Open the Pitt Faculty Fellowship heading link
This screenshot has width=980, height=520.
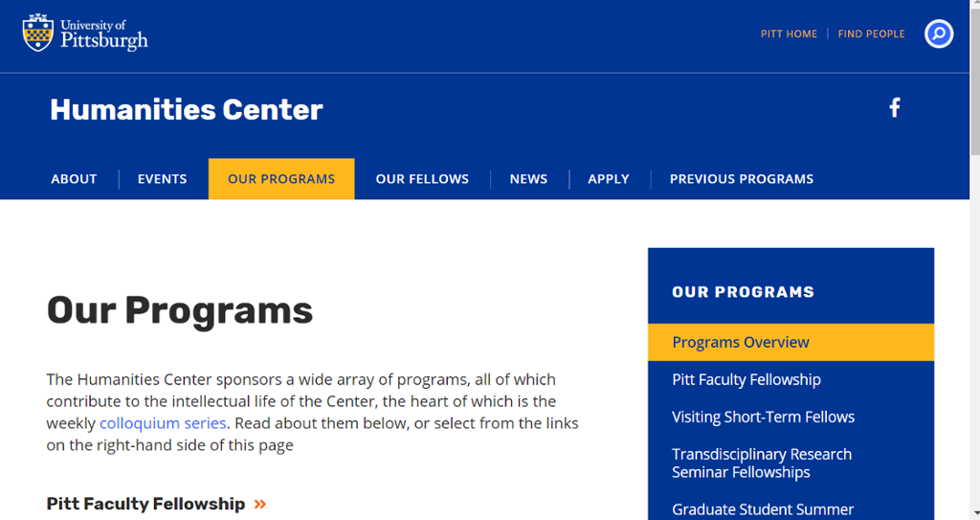click(x=145, y=504)
